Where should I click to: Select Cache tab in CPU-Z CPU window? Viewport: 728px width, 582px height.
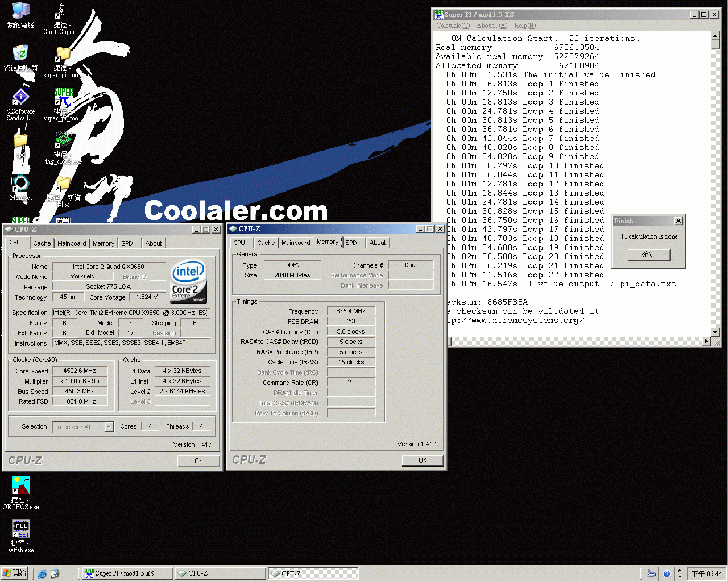(x=42, y=243)
